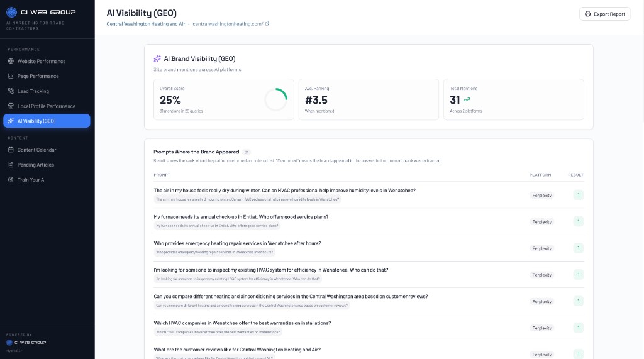644x359 pixels.
Task: Click the AI Visibility sparkle icon in sidebar
Action: coord(11,121)
